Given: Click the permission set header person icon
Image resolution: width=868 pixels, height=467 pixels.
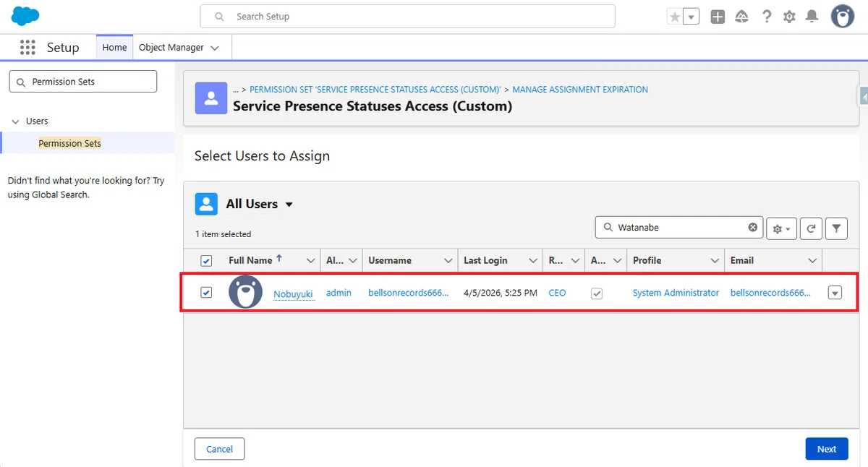Looking at the screenshot, I should coord(211,98).
